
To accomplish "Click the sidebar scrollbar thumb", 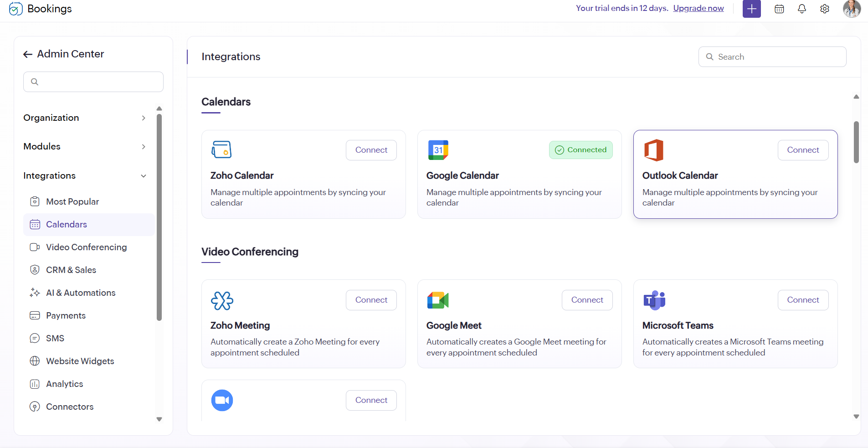I will (x=159, y=217).
